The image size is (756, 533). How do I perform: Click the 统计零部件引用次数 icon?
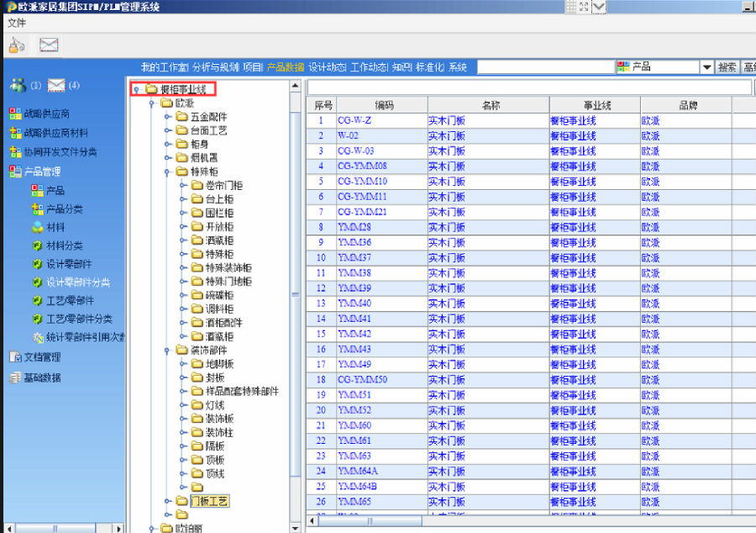pos(37,338)
